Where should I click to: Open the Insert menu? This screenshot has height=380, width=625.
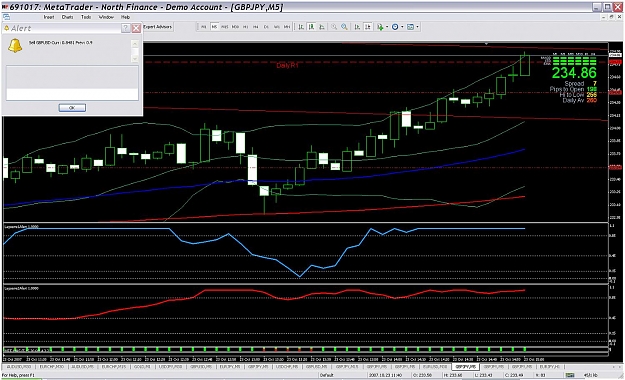pyautogui.click(x=49, y=17)
